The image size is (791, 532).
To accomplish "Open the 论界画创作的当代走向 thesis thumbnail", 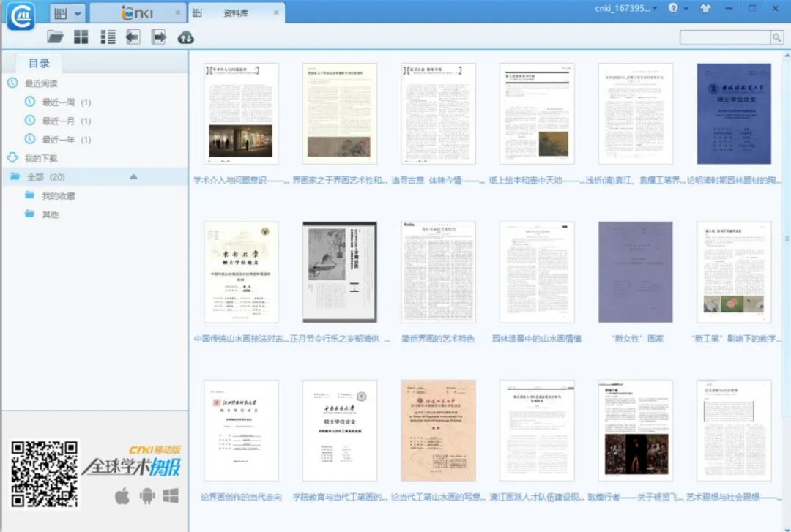I will [x=241, y=430].
